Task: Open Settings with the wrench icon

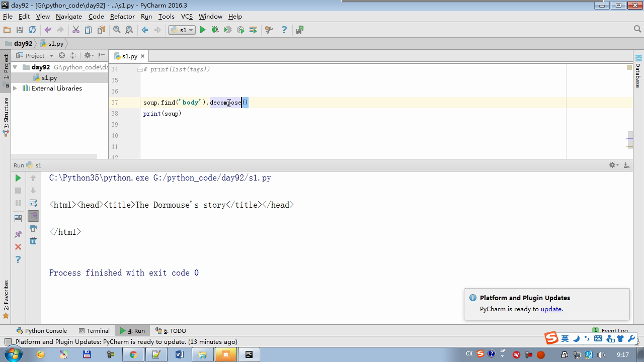Action: pos(269,30)
